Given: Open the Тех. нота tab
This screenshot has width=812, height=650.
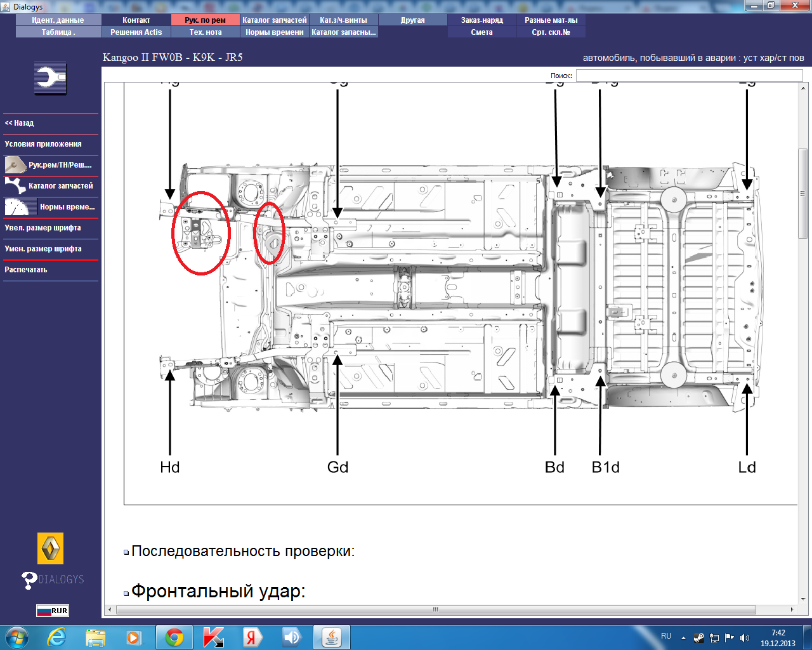Looking at the screenshot, I should 206,32.
